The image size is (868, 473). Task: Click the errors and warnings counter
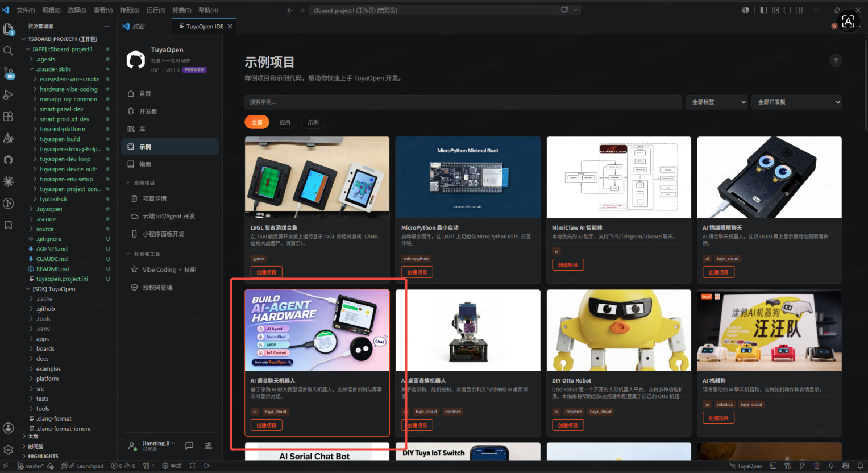pos(123,466)
